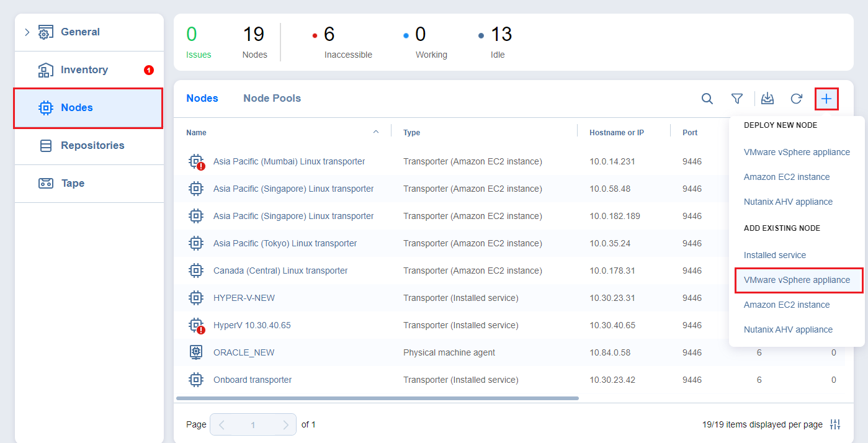The height and width of the screenshot is (443, 868).
Task: Click the horizontal scrollbar under the table
Action: (x=377, y=398)
